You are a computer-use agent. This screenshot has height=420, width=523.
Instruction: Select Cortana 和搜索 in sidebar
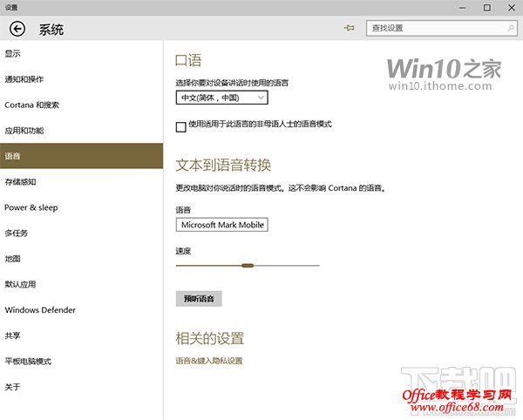click(81, 105)
